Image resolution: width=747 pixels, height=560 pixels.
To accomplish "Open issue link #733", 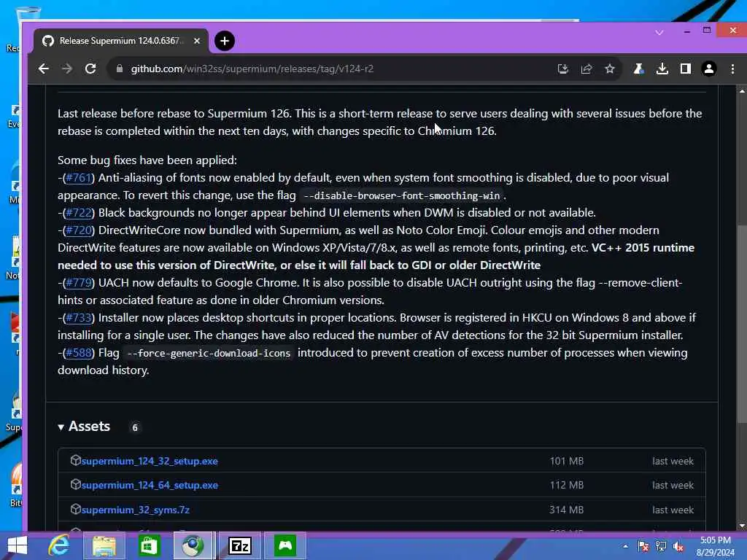I will point(79,318).
